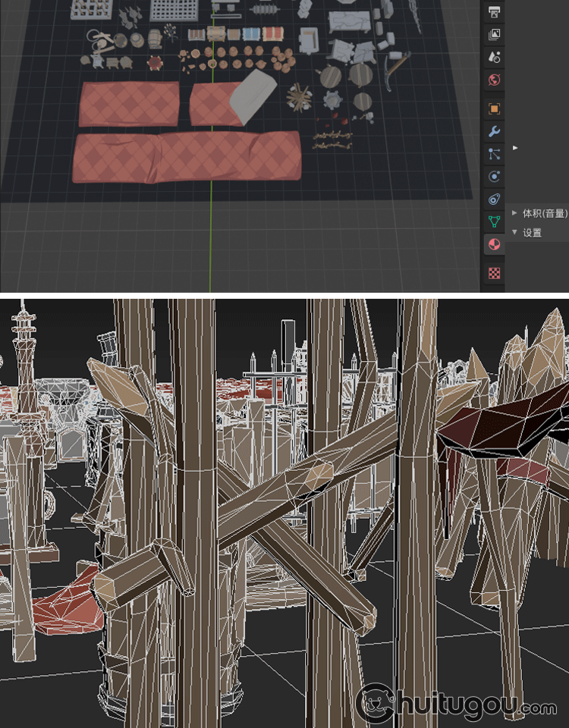Open the Output properties tab
The image size is (569, 728).
494,11
